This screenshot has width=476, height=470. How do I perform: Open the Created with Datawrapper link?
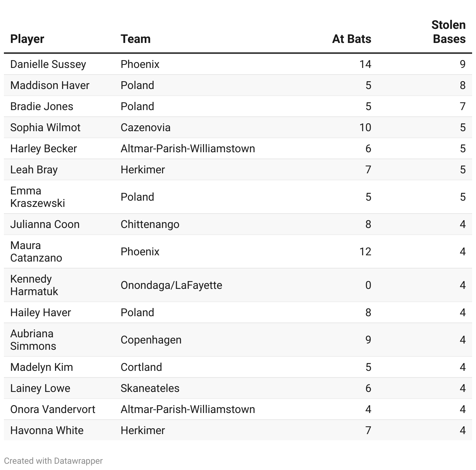coord(53,461)
